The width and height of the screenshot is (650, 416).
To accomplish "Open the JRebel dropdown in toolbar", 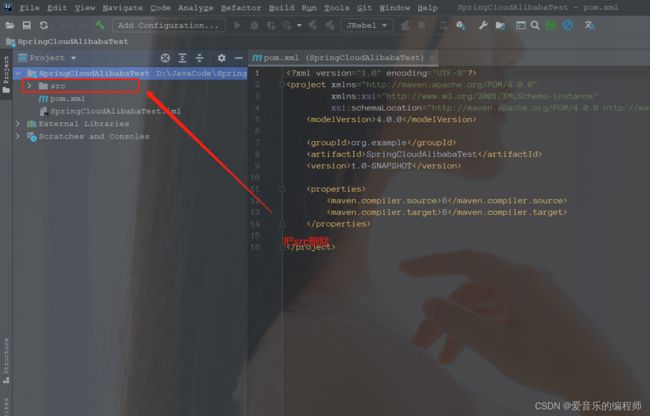I will tap(366, 25).
